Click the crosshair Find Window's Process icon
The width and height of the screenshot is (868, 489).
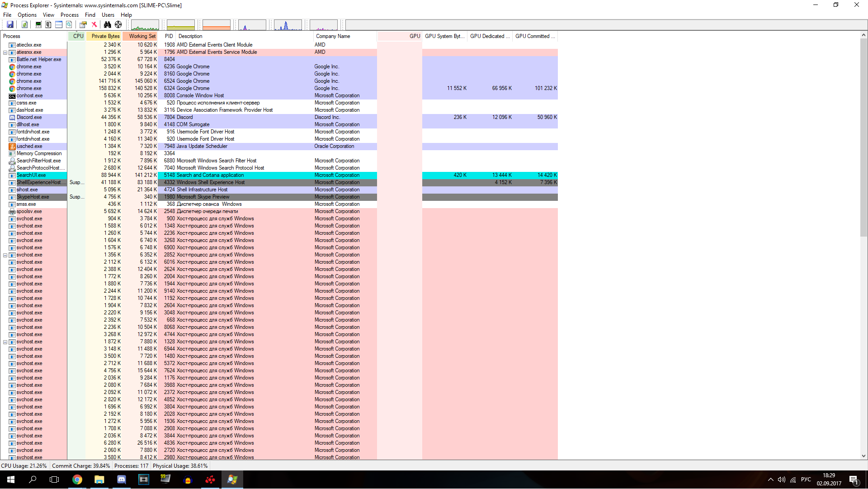pos(118,25)
